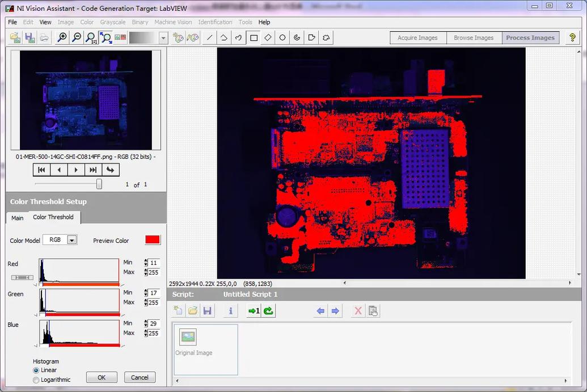This screenshot has height=392, width=587.
Task: Select the Oval ROI tool
Action: pyautogui.click(x=282, y=38)
